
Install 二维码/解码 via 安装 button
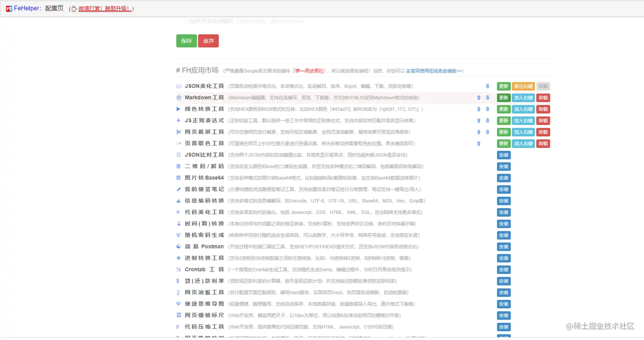click(x=503, y=167)
